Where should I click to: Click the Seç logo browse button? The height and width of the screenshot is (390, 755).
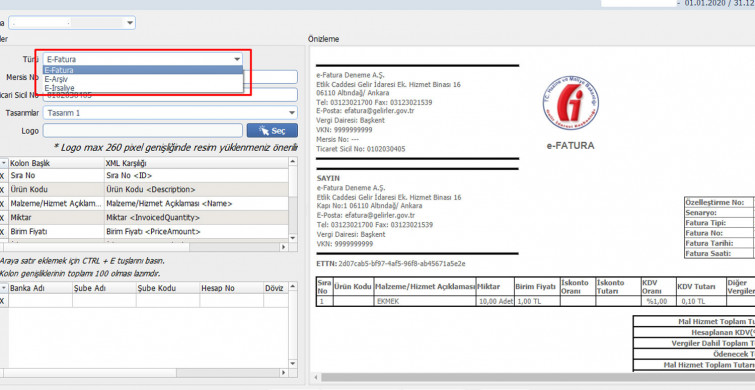click(272, 130)
